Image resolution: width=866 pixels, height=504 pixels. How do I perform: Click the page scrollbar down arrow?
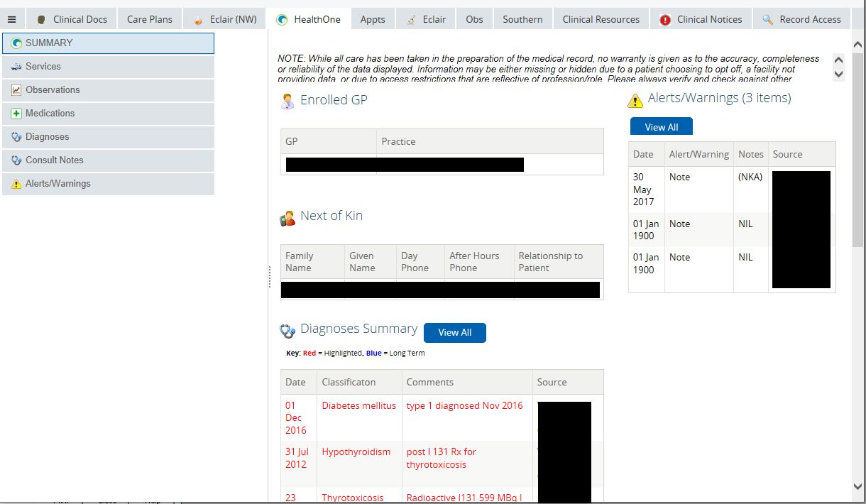pyautogui.click(x=857, y=486)
